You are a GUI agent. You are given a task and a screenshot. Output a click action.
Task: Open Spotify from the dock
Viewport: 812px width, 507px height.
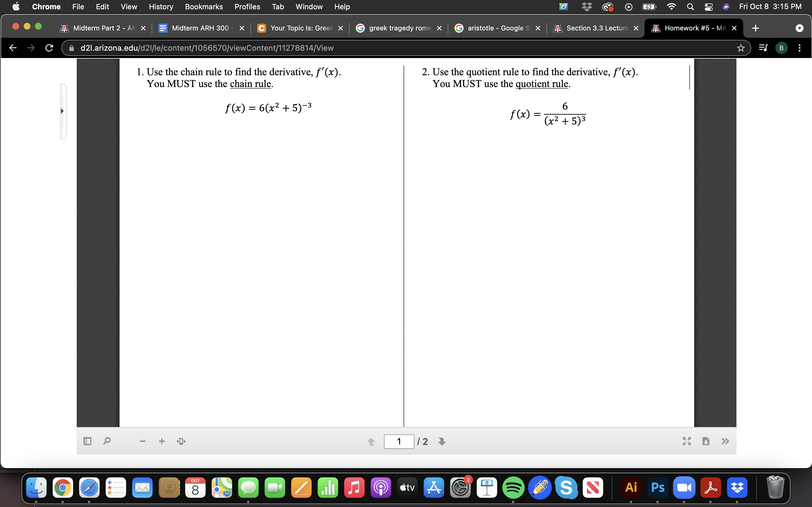[514, 488]
